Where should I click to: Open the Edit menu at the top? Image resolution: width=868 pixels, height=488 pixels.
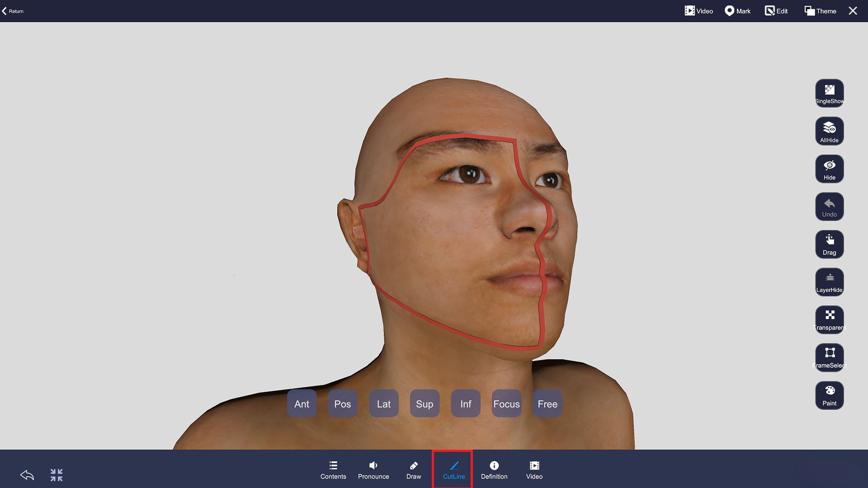(776, 10)
